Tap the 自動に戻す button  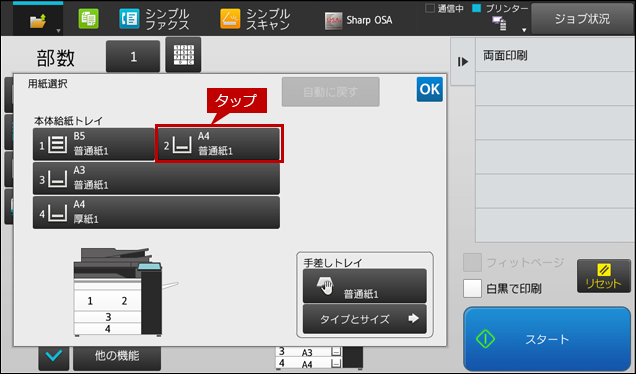point(331,92)
